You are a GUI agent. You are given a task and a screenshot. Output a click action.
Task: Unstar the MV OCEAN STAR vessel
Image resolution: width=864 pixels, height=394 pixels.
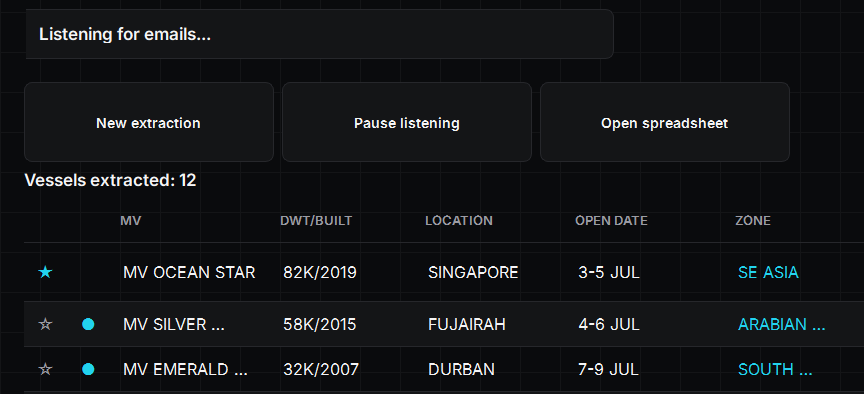(45, 272)
